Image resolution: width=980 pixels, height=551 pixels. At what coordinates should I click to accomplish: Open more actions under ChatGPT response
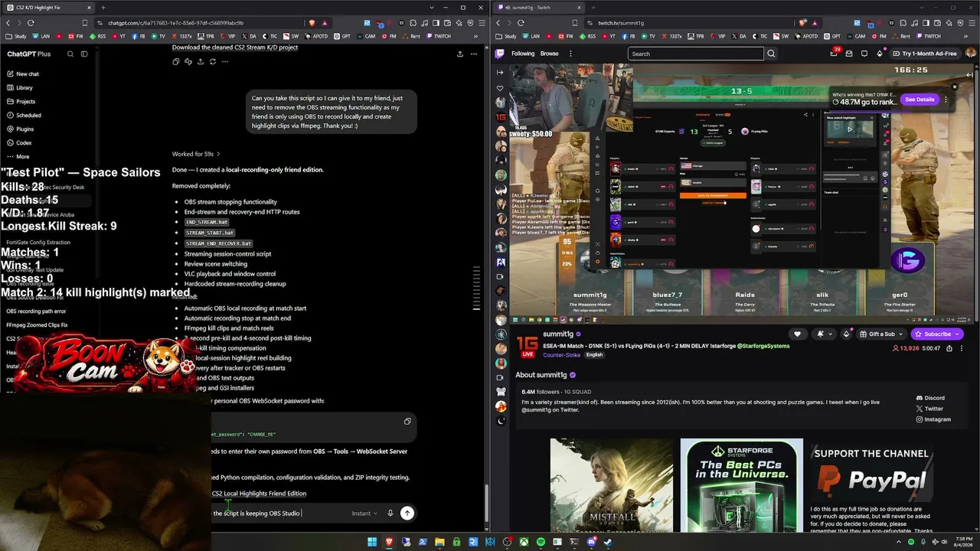click(225, 62)
